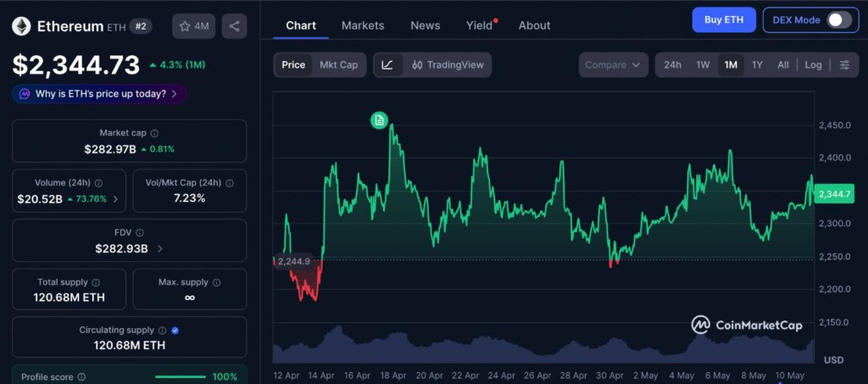868x384 pixels.
Task: Click the green news document marker
Action: (x=379, y=120)
